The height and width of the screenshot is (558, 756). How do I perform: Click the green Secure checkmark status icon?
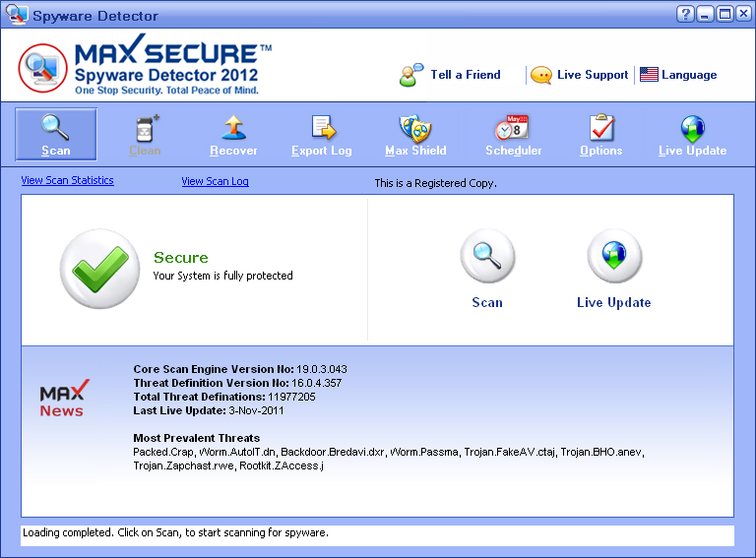click(100, 269)
